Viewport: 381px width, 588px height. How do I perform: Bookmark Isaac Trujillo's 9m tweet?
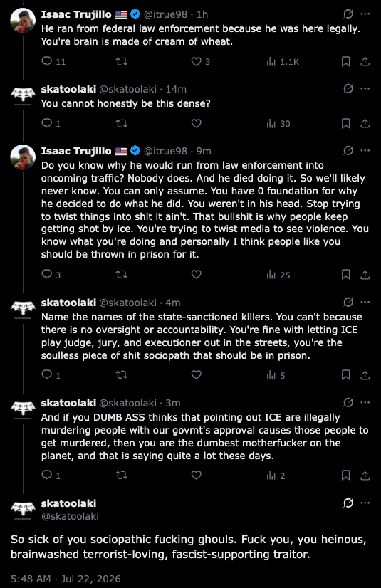[x=346, y=275]
